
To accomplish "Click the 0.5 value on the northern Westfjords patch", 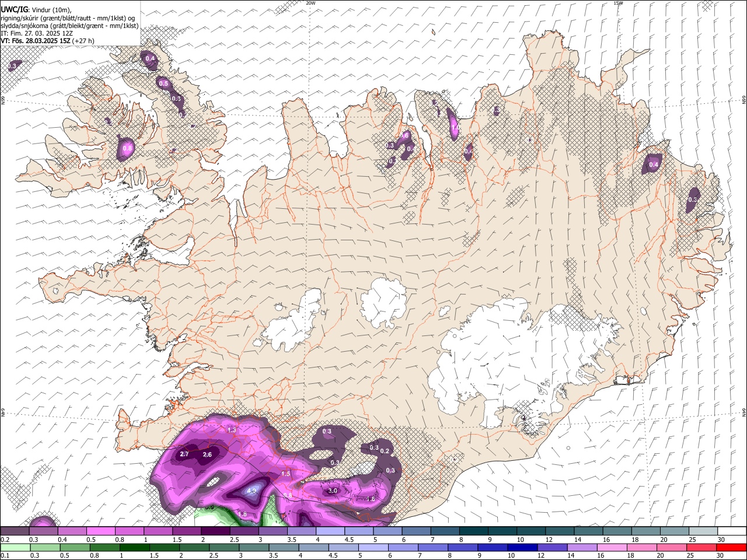I will click(163, 84).
